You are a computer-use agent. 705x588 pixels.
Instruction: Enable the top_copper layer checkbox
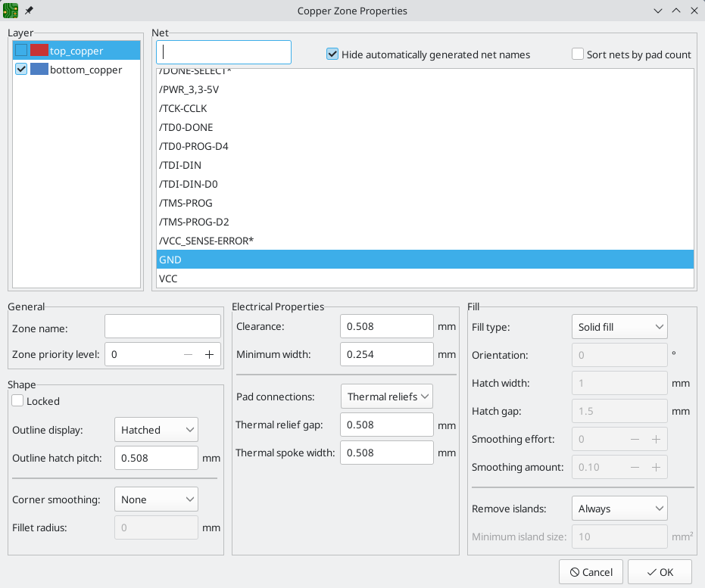pyautogui.click(x=21, y=51)
